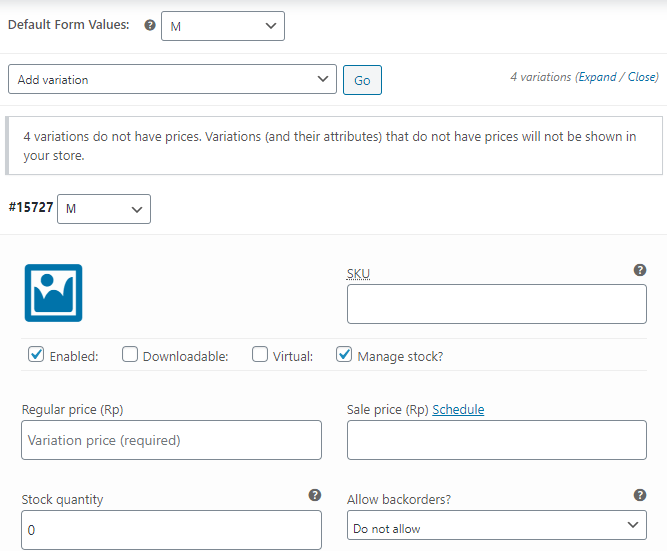
Task: Click the variation image placeholder icon
Action: 53,293
